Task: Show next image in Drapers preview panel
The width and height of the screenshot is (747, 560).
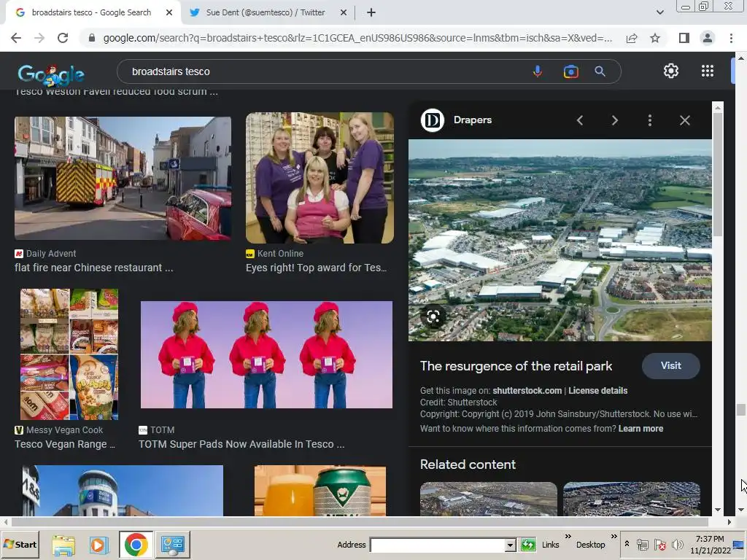Action: click(x=614, y=120)
